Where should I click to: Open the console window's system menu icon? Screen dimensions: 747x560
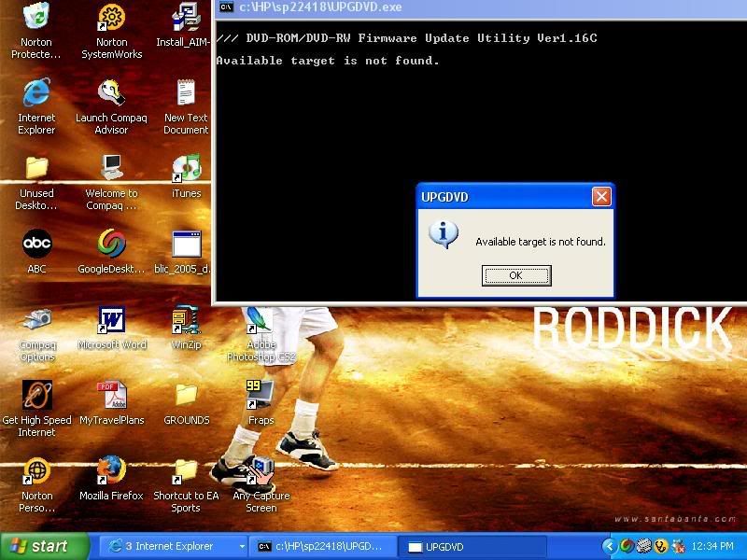[x=226, y=7]
